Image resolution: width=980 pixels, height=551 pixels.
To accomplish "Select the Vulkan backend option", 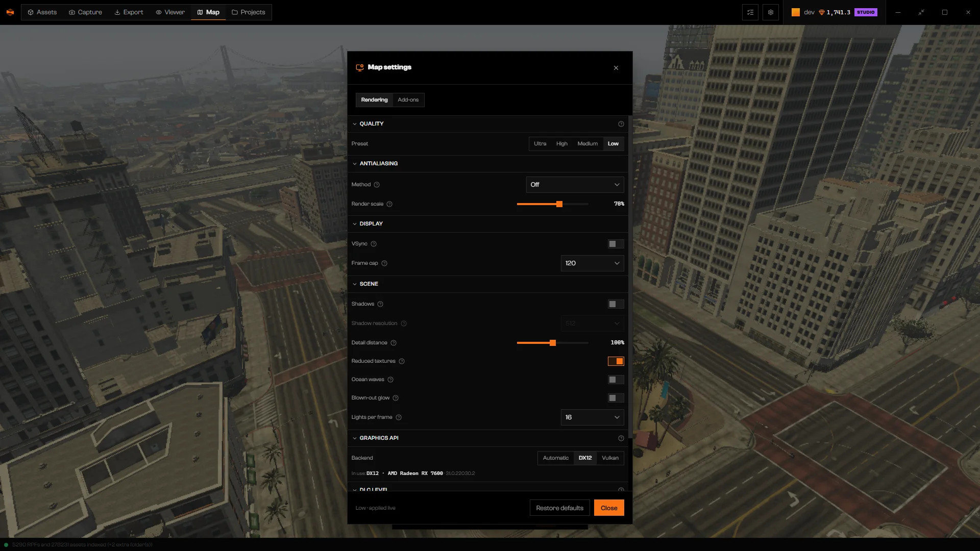I will click(x=610, y=458).
